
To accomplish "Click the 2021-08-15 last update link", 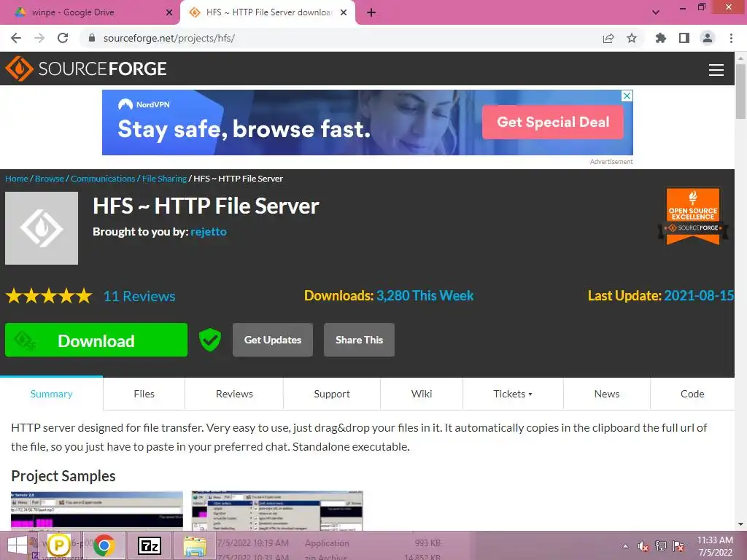I will click(x=699, y=296).
